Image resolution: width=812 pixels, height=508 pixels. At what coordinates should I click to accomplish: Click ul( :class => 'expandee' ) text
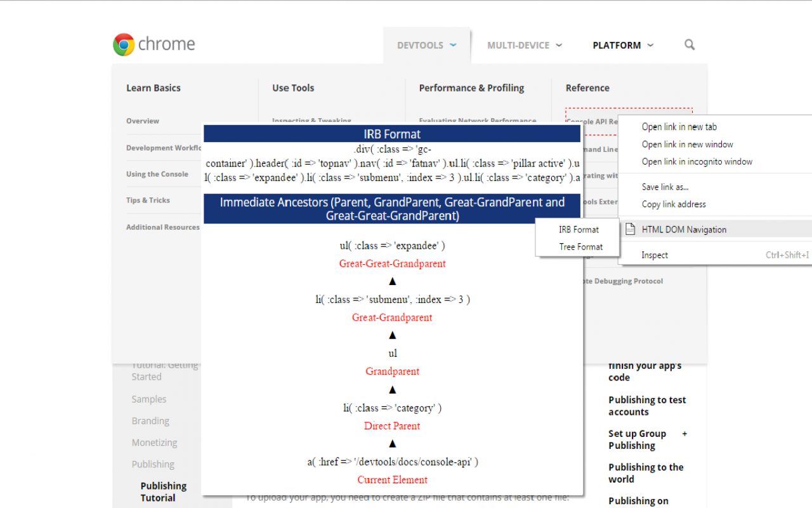pos(392,245)
